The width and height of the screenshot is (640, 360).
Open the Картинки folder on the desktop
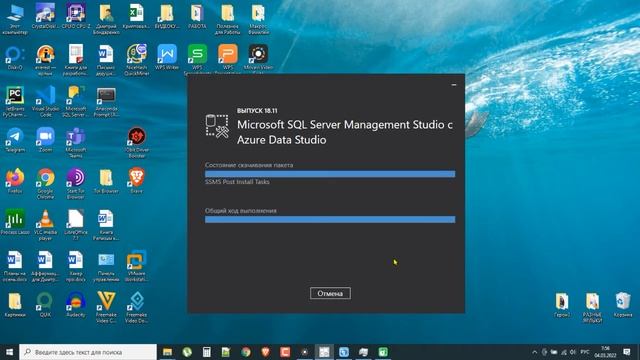(x=15, y=305)
